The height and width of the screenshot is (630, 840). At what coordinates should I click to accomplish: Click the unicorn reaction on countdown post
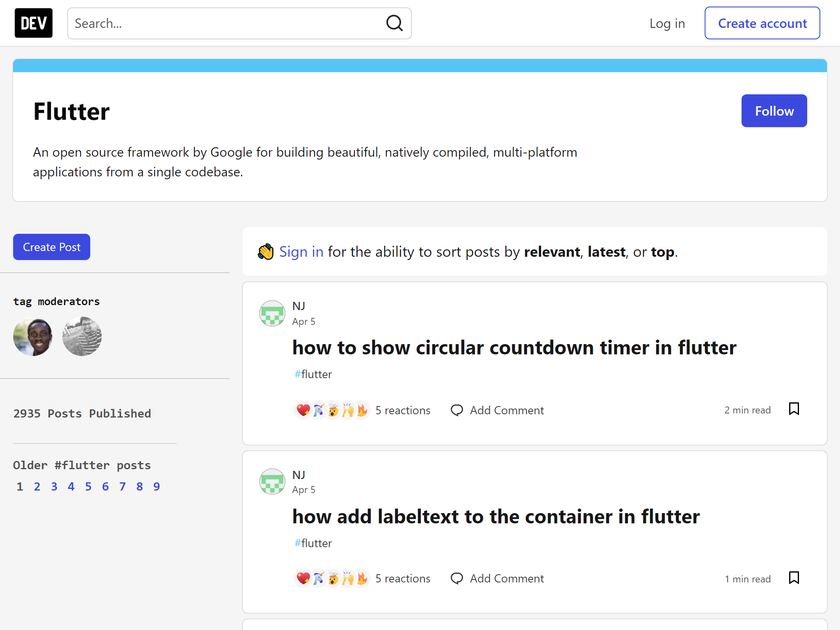coord(318,410)
